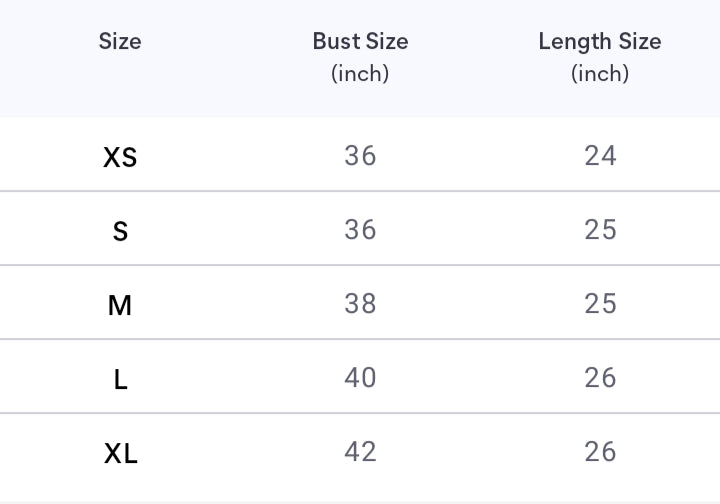Screen dimensions: 720x504
Task: Click the length value 25 for M
Action: [x=600, y=304]
